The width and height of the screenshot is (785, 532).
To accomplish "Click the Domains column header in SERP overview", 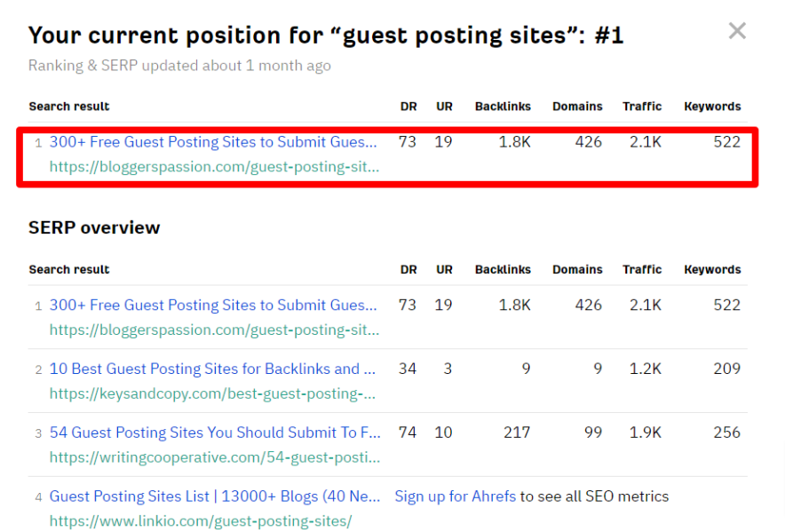I will (577, 270).
